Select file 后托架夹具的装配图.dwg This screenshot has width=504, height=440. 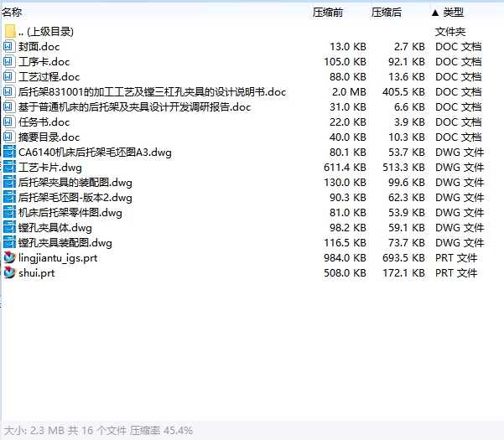pyautogui.click(x=75, y=183)
